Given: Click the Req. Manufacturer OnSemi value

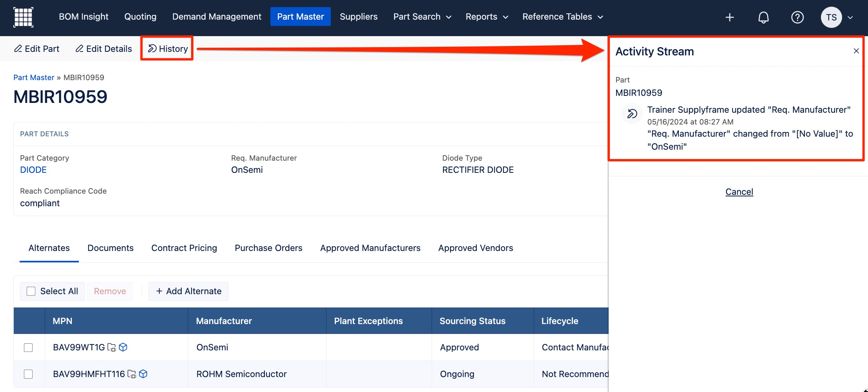Looking at the screenshot, I should coord(247,170).
